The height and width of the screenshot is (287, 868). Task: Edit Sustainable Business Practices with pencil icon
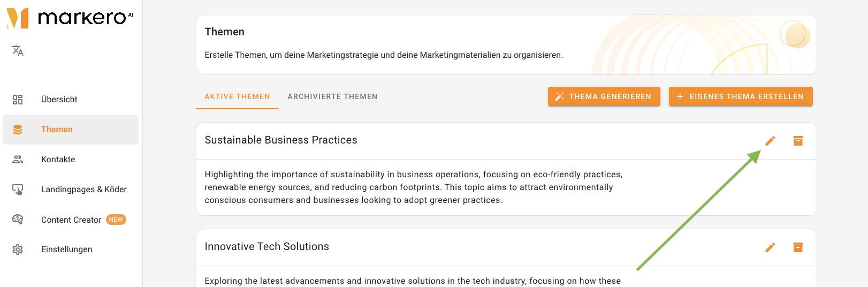(770, 141)
